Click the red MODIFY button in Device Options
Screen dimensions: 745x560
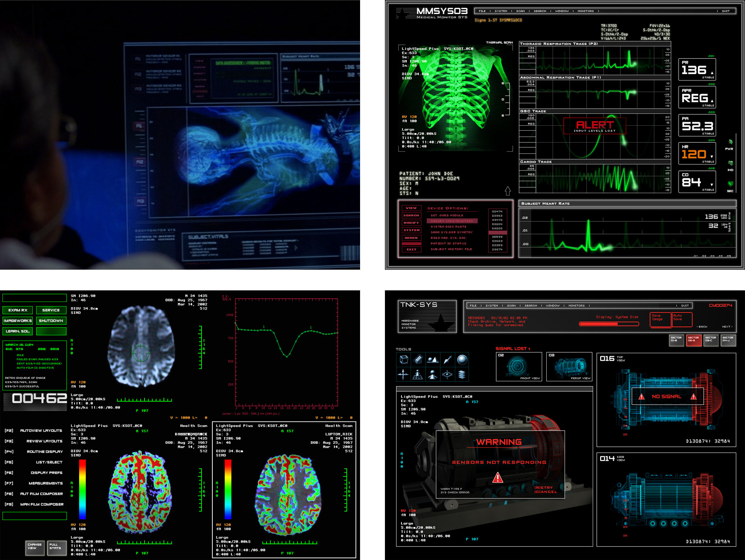[x=411, y=223]
